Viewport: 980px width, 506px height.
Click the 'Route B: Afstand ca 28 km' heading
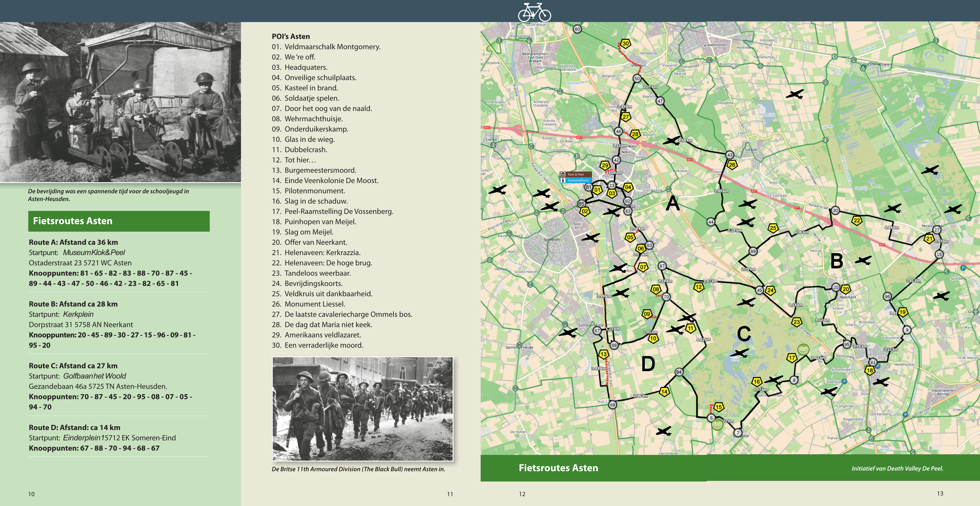(x=73, y=304)
